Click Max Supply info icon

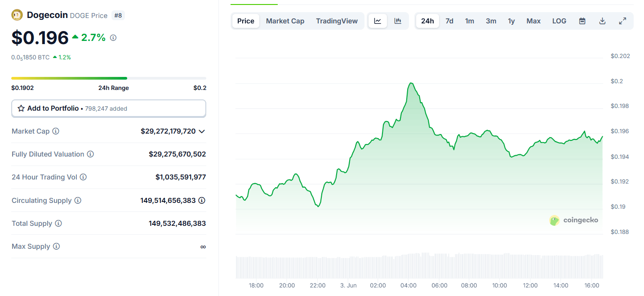(x=56, y=247)
